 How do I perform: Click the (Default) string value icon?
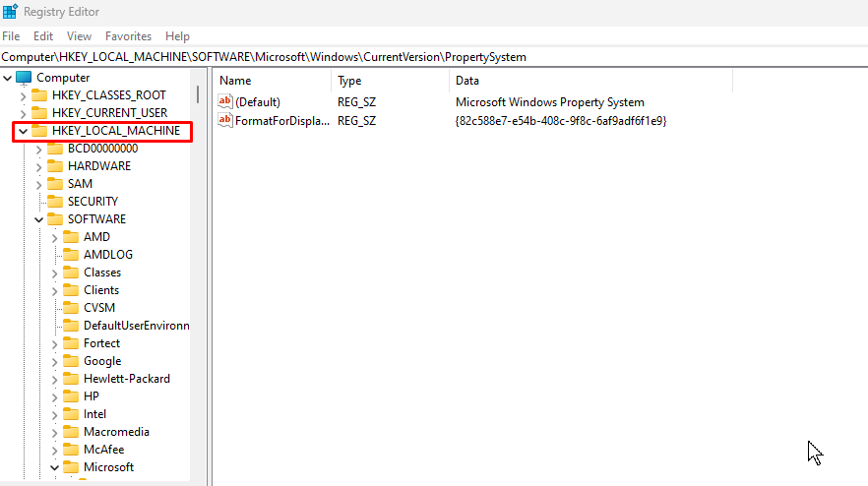point(224,101)
